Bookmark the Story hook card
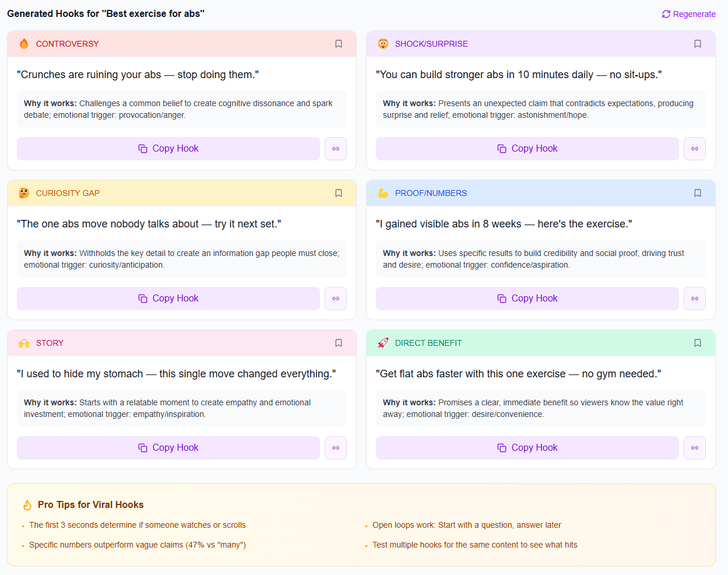Viewport: 728px width, 575px height. 339,343
